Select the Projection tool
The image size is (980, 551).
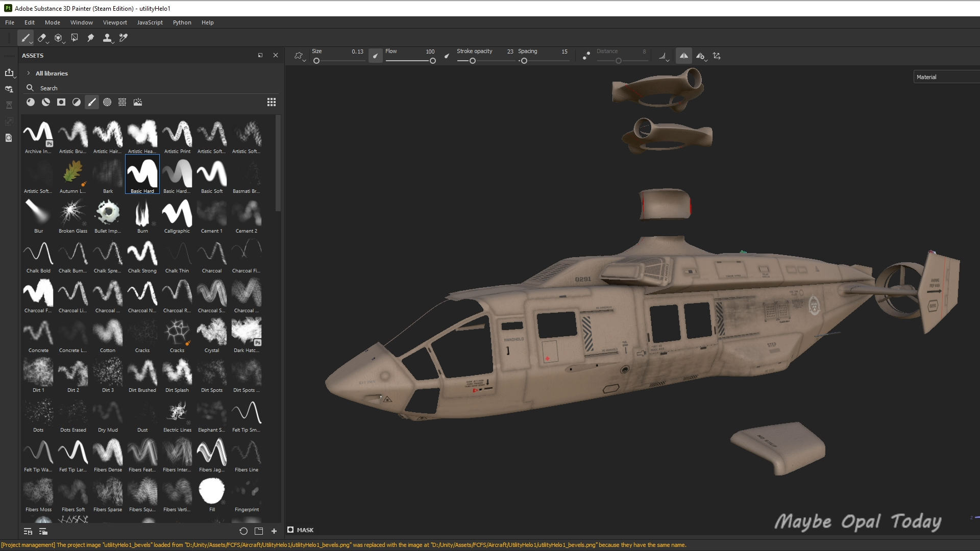point(58,38)
